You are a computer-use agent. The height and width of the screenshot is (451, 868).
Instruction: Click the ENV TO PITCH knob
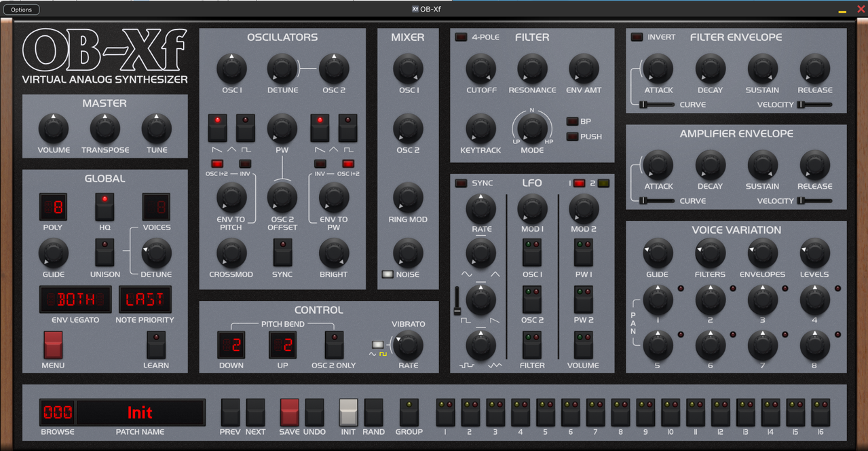[231, 198]
